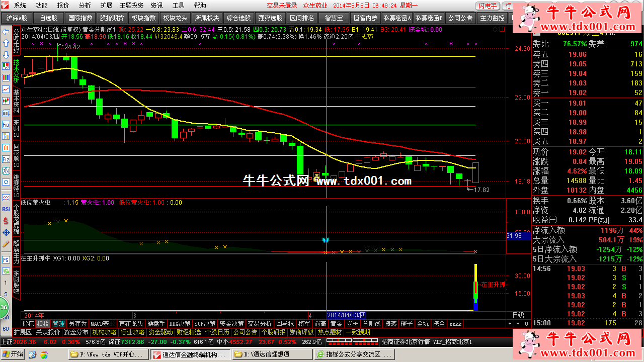The height and width of the screenshot is (362, 644).
Task: Open the 个股研报 tab
Action: click(x=273, y=332)
